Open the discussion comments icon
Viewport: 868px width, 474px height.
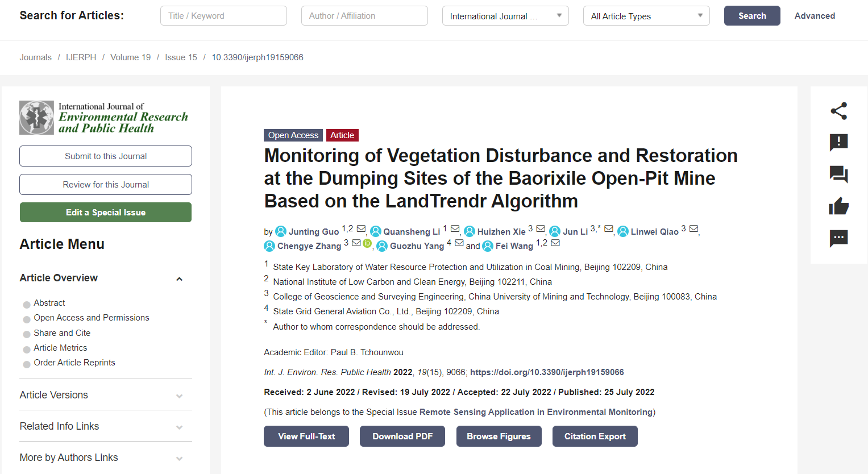coord(838,174)
